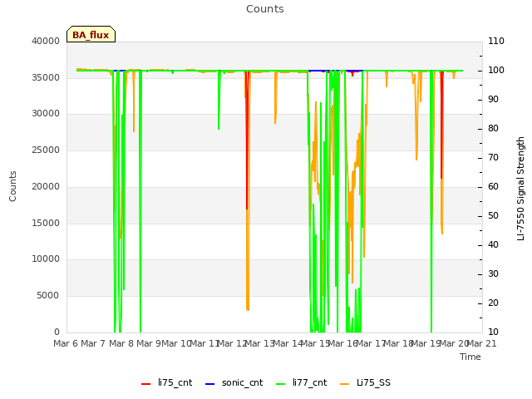Click the 10000 y-axis tick label
Screen dimensions: 532x399
46,259
